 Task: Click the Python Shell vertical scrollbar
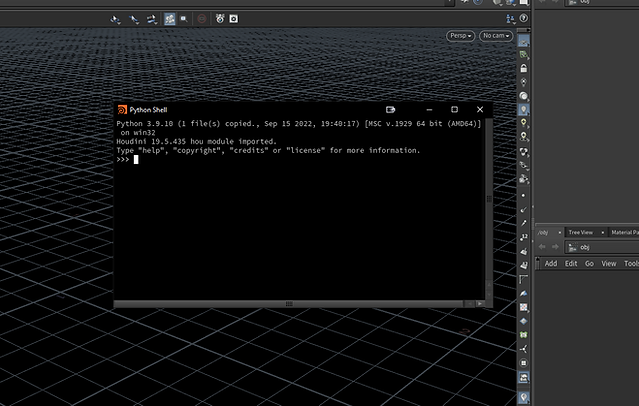[x=489, y=199]
